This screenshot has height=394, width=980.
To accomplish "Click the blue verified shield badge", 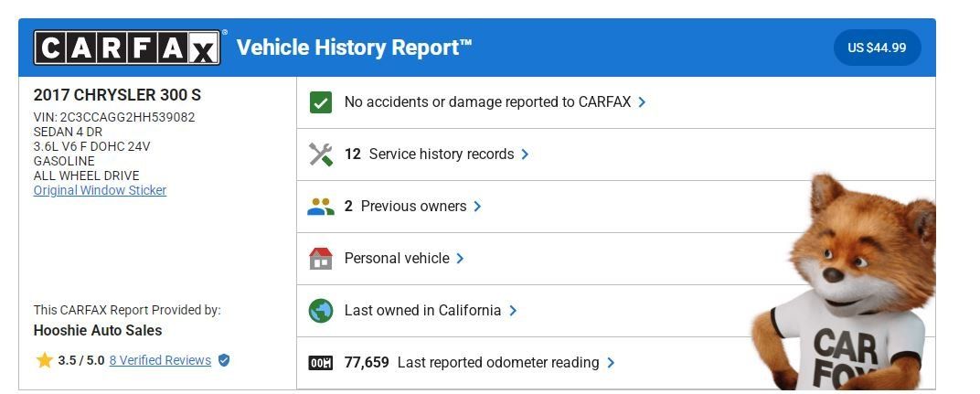I will 224,360.
